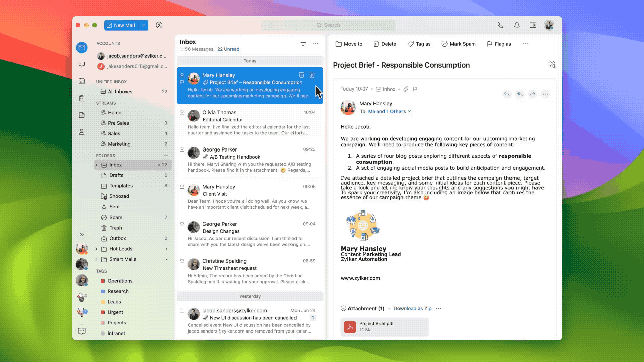This screenshot has width=644, height=362.
Task: Click the Mark Spam button
Action: [459, 44]
